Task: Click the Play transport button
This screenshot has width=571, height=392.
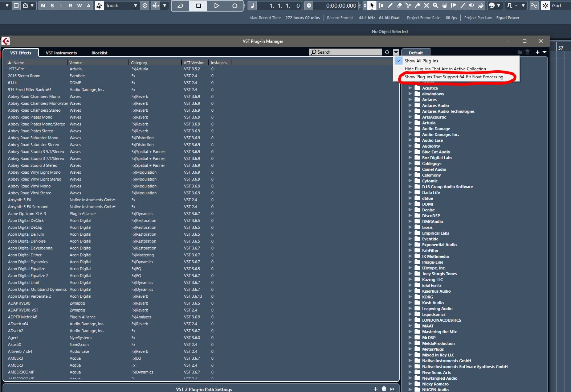Action: coord(217,6)
